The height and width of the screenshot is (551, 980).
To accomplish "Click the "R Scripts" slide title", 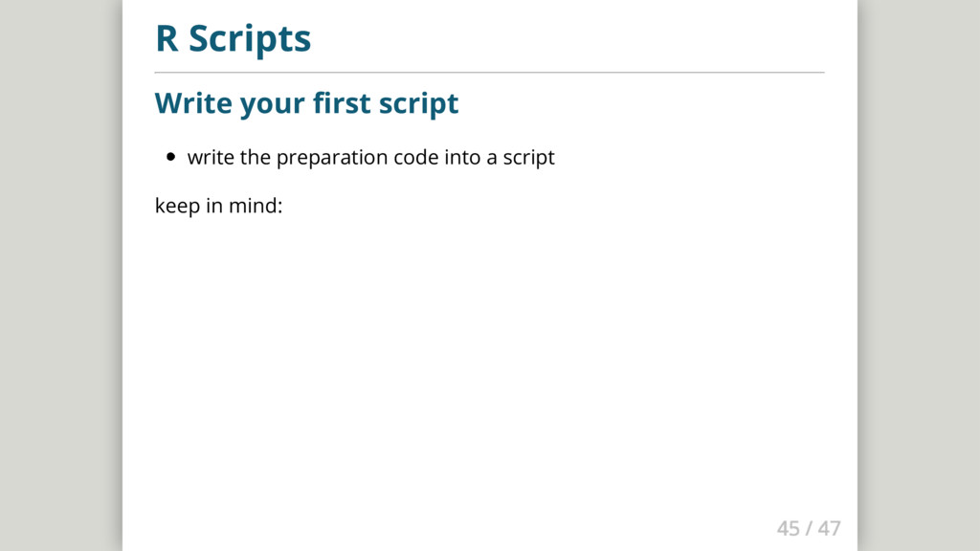I will pyautogui.click(x=233, y=39).
